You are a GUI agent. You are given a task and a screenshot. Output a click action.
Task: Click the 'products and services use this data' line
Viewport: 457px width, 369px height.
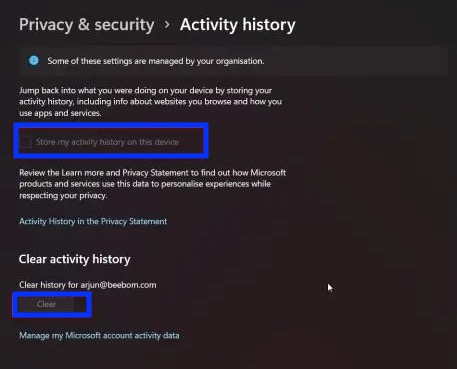click(x=145, y=184)
